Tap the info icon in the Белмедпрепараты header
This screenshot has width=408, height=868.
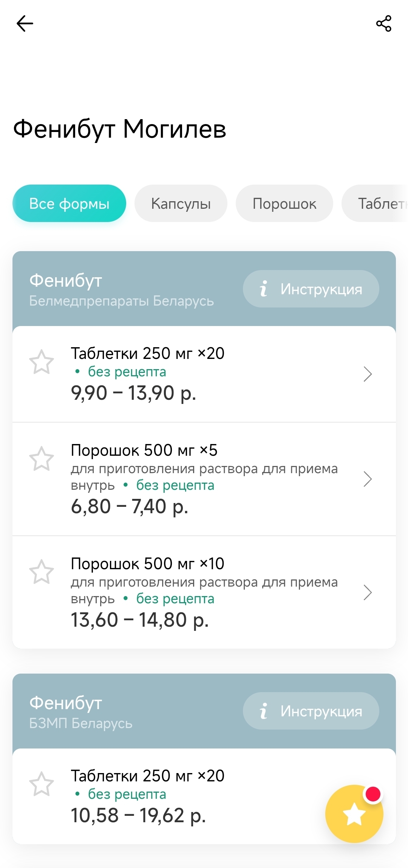click(x=264, y=289)
